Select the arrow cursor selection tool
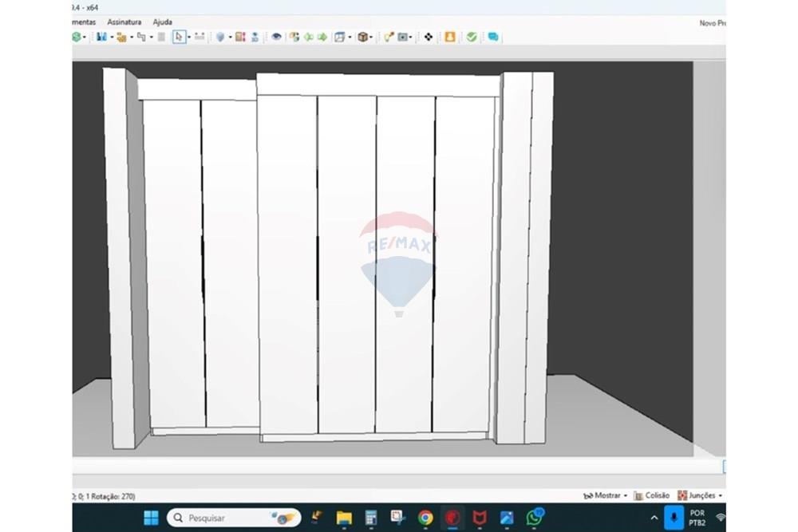Screen dimensions: 798x532 click(x=179, y=37)
